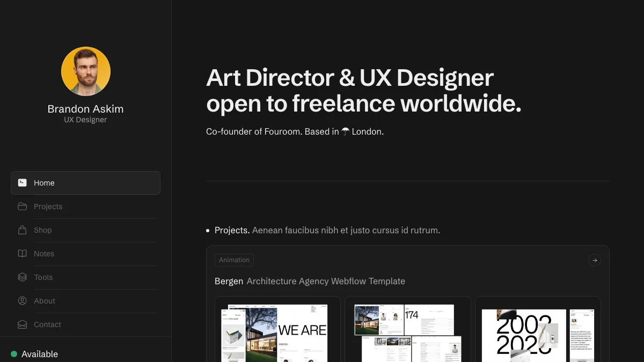644x362 pixels.
Task: Click the About person icon
Action: (22, 301)
